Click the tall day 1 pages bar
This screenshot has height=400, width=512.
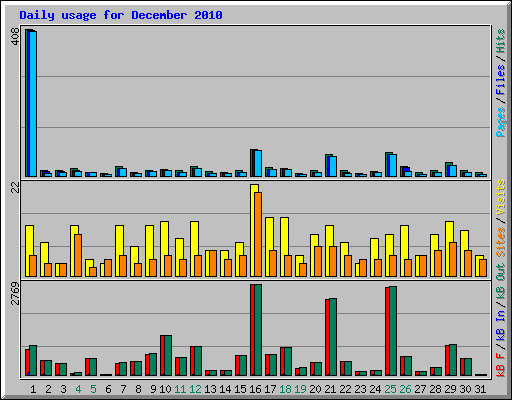[x=33, y=104]
